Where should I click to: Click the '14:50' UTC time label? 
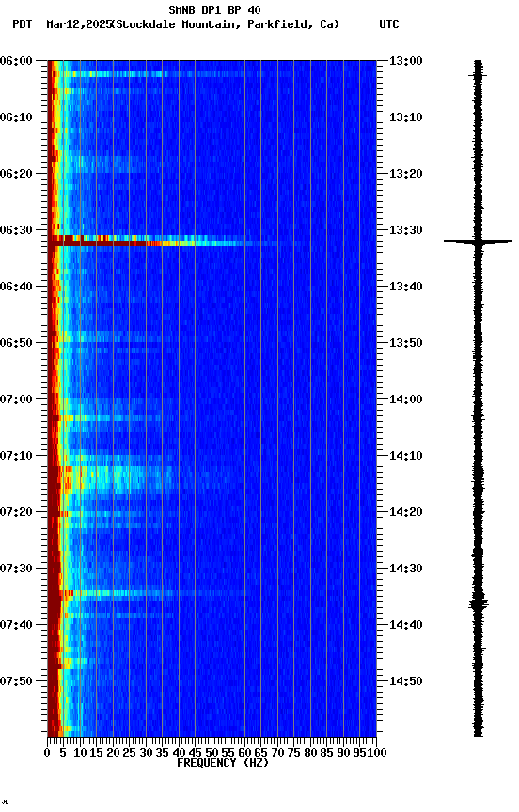click(406, 681)
